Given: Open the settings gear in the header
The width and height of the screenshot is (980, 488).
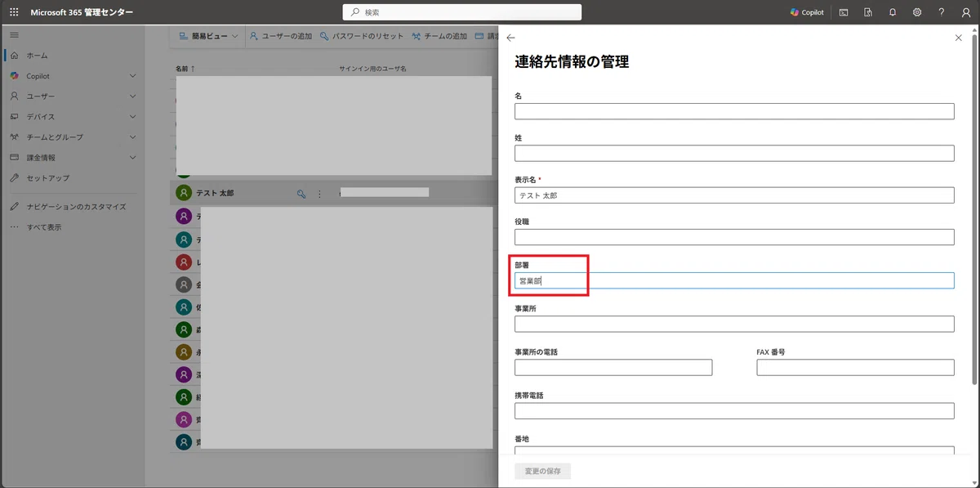Looking at the screenshot, I should point(917,12).
